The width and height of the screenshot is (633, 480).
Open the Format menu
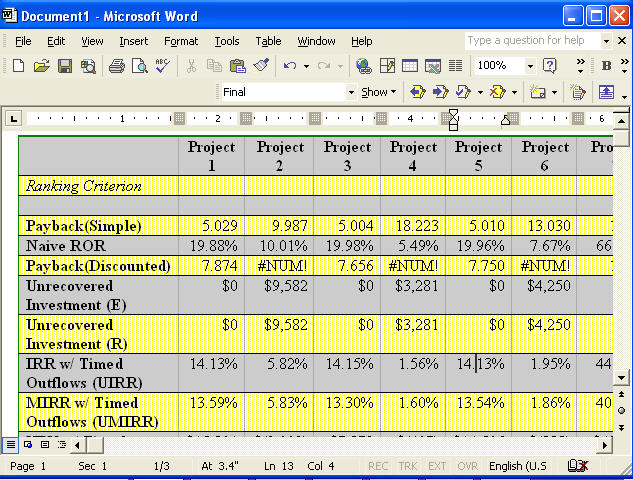(181, 41)
